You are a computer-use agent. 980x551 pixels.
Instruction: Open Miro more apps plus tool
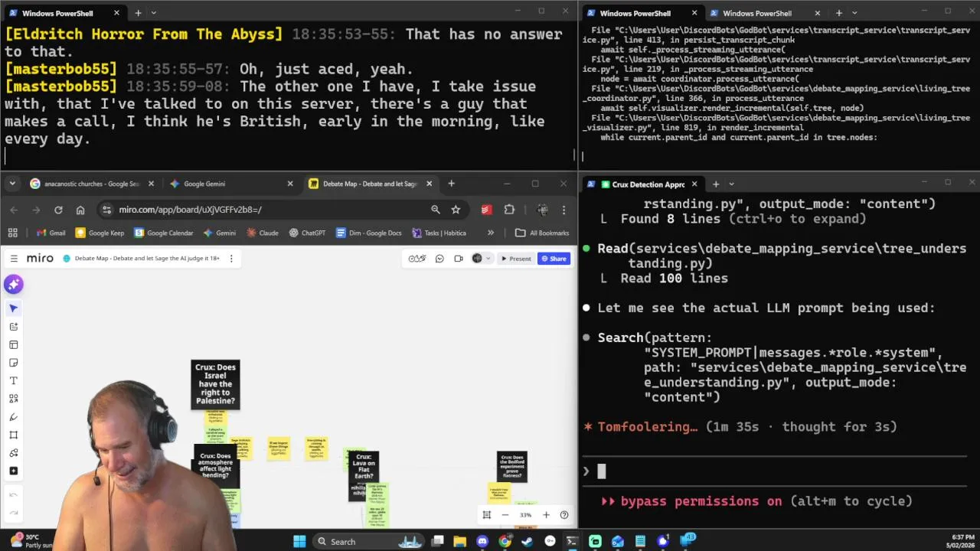tap(13, 471)
